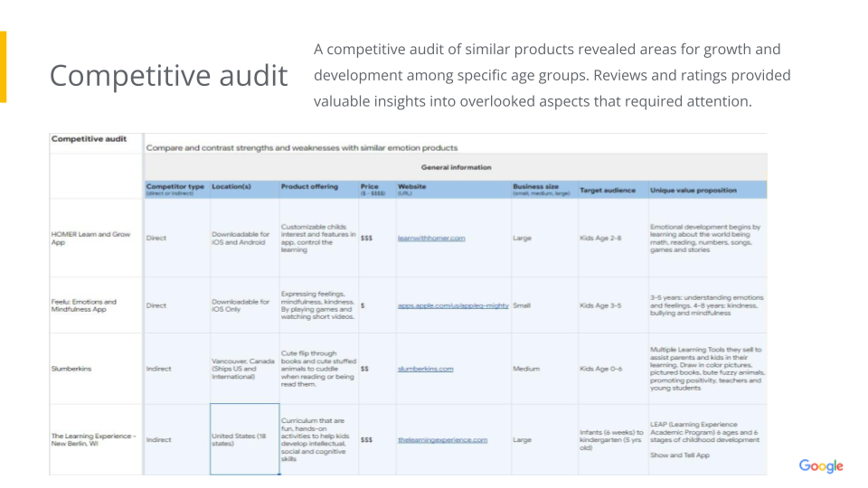
Task: Follow the slumberkins.com link
Action: (425, 369)
